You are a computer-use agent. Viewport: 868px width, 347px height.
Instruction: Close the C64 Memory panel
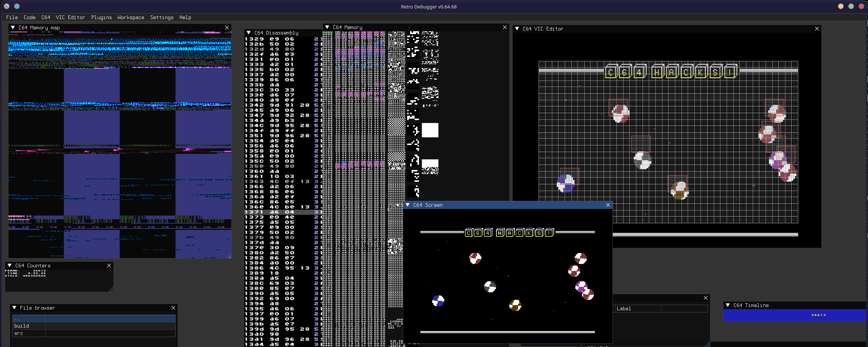click(505, 27)
